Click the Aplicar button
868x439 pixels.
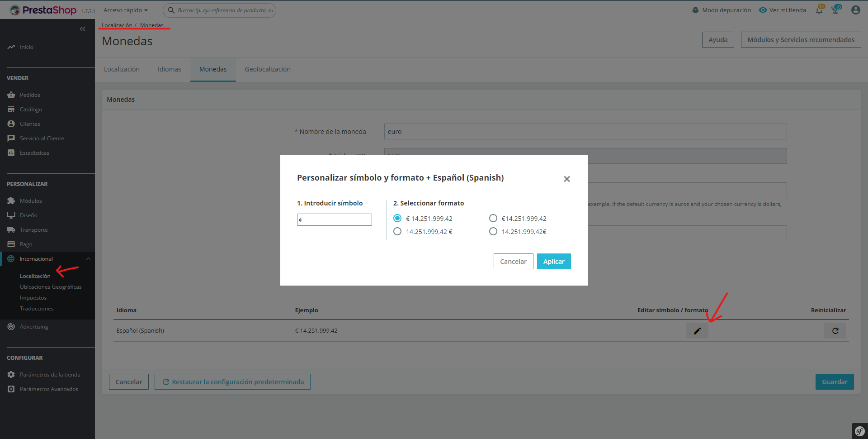554,262
